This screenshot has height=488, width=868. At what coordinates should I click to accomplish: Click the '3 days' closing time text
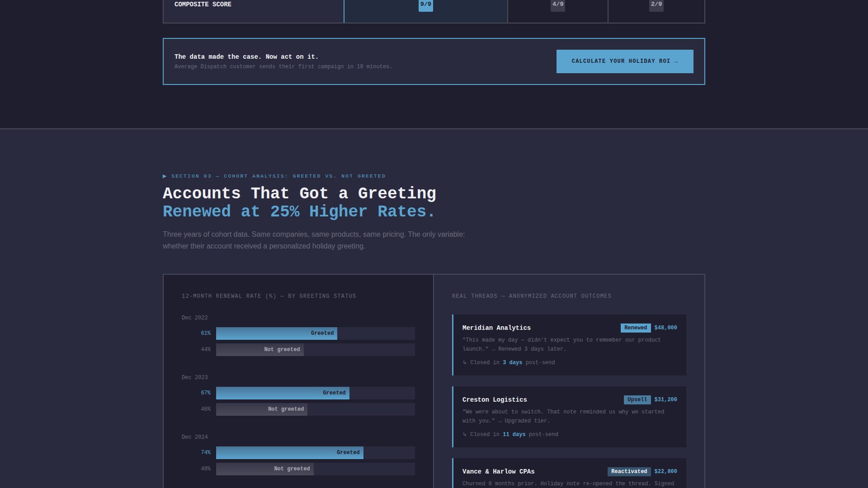pos(512,363)
